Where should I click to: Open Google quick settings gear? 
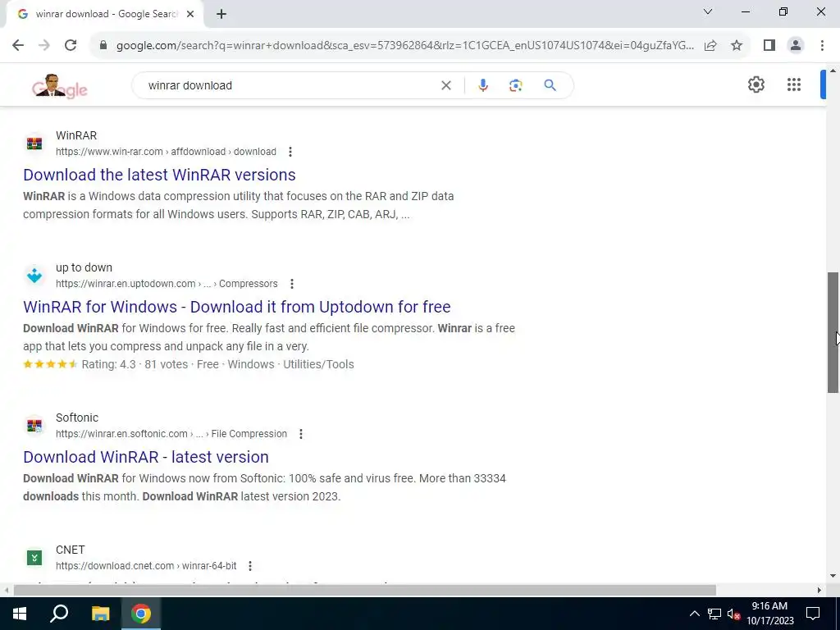(756, 84)
